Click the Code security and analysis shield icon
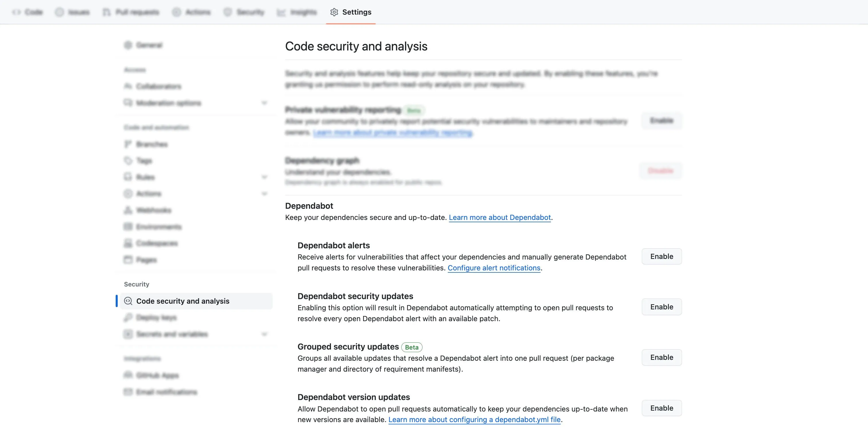 128,301
